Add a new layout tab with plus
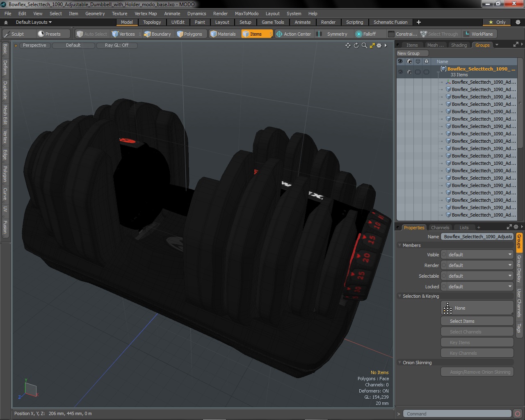The width and height of the screenshot is (525, 420). coord(418,22)
